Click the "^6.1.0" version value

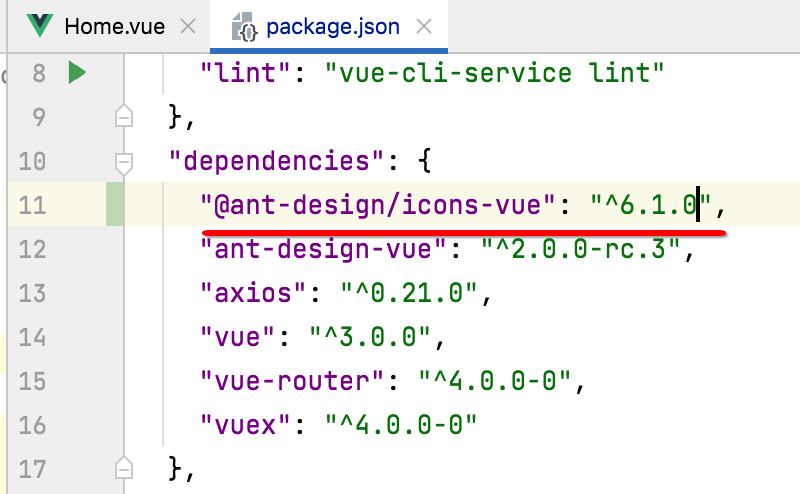(x=651, y=205)
